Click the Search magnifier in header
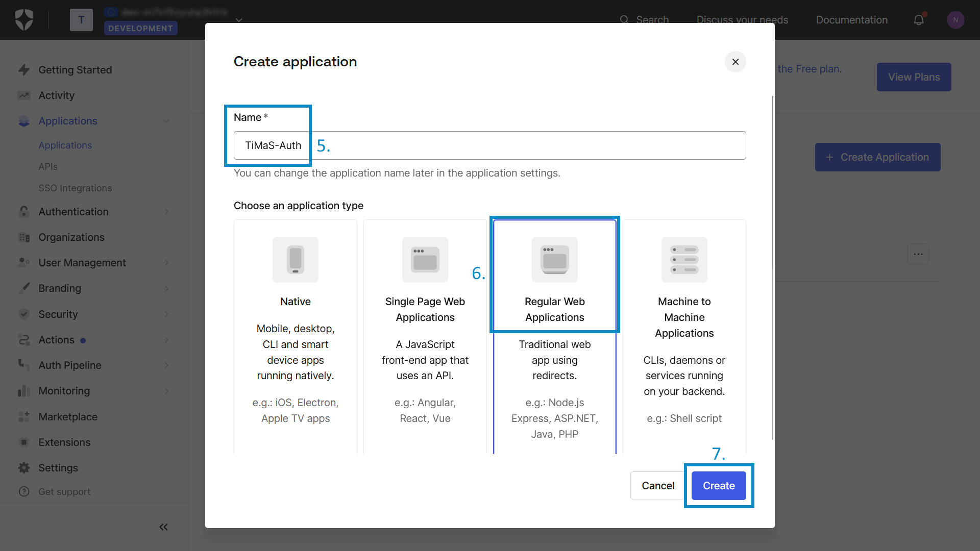This screenshot has height=551, width=980. [x=624, y=20]
